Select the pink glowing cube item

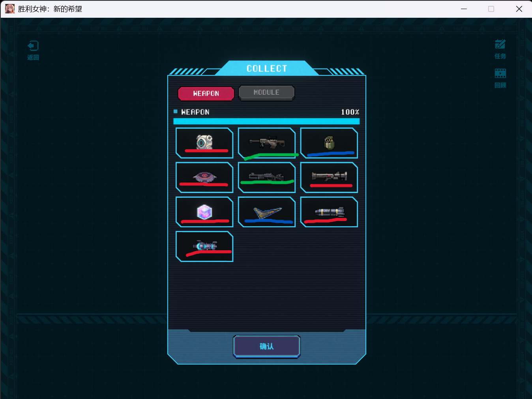(204, 212)
